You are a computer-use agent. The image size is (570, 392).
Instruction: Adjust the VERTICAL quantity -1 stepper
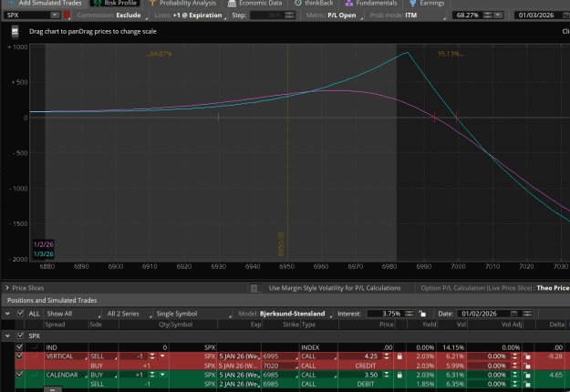coord(152,356)
